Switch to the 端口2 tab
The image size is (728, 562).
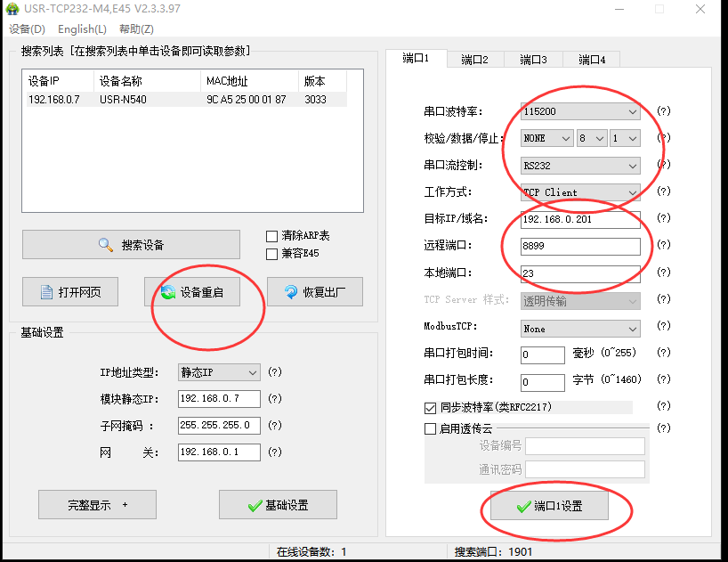click(474, 60)
